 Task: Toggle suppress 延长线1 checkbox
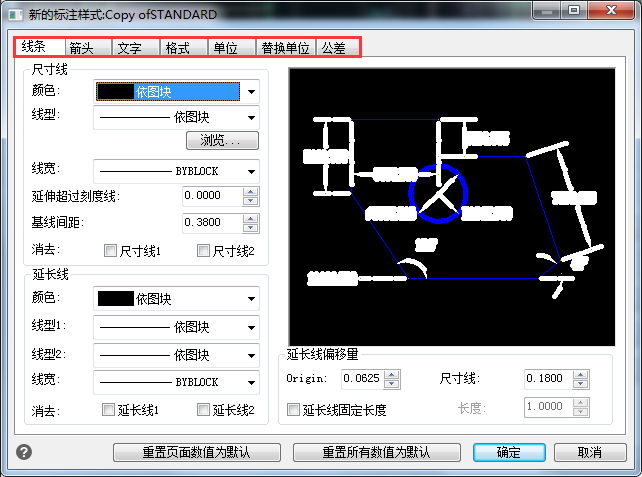coord(108,409)
